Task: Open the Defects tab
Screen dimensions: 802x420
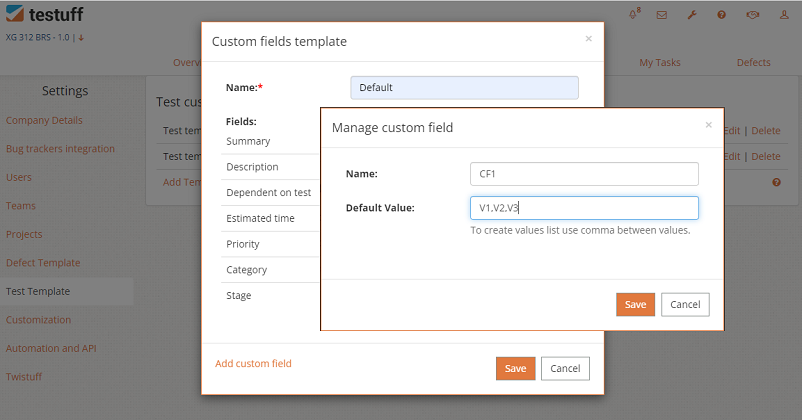Action: [753, 62]
